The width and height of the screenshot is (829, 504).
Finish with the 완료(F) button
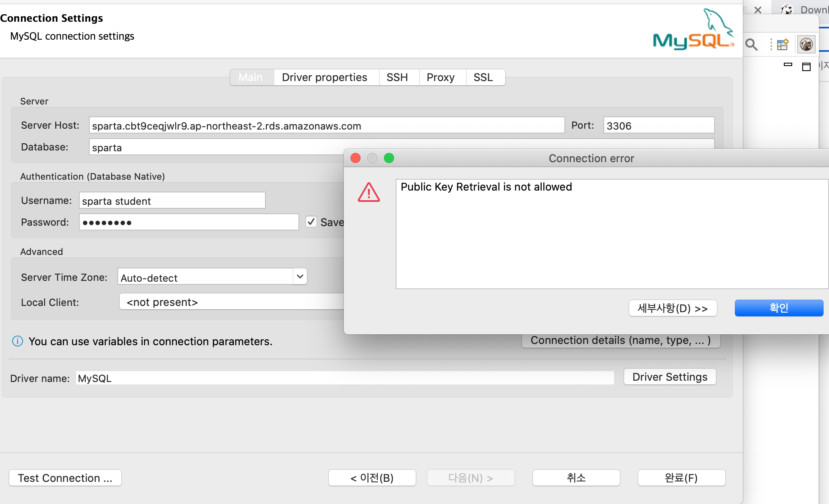[x=682, y=478]
